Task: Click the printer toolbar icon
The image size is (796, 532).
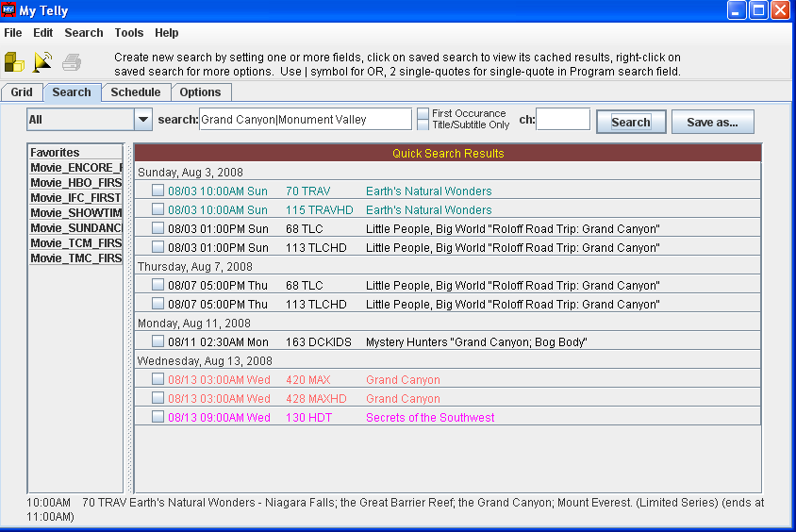Action: [x=72, y=63]
